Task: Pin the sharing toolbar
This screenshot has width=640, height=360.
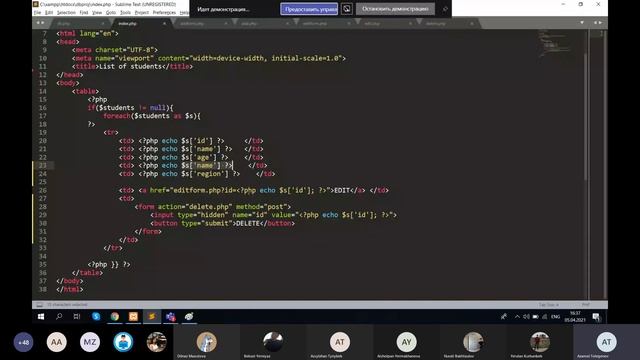Action: [x=445, y=9]
